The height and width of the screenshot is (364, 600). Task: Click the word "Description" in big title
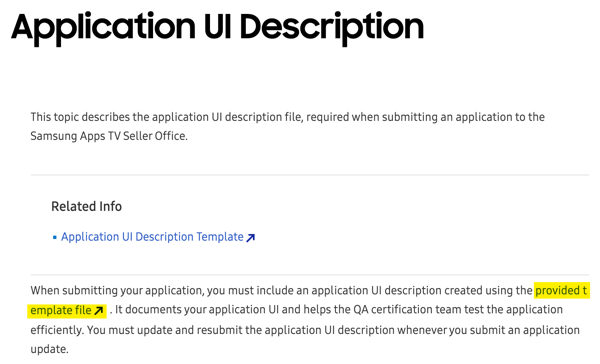pos(332,28)
